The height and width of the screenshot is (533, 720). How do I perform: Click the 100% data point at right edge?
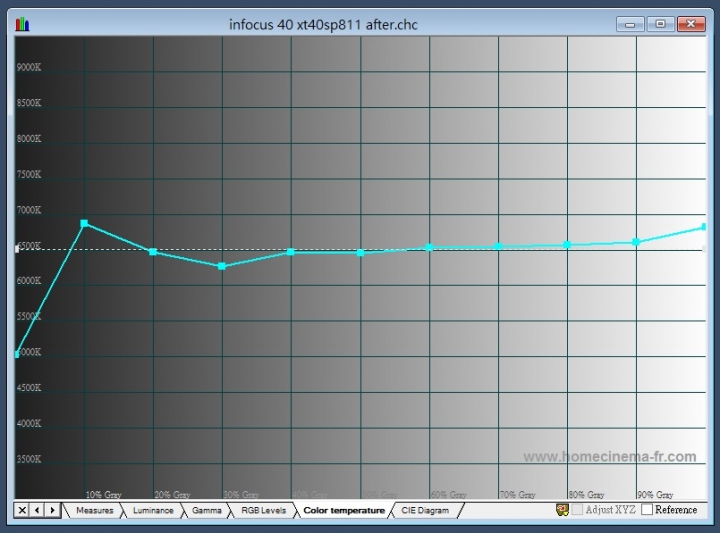(x=704, y=227)
